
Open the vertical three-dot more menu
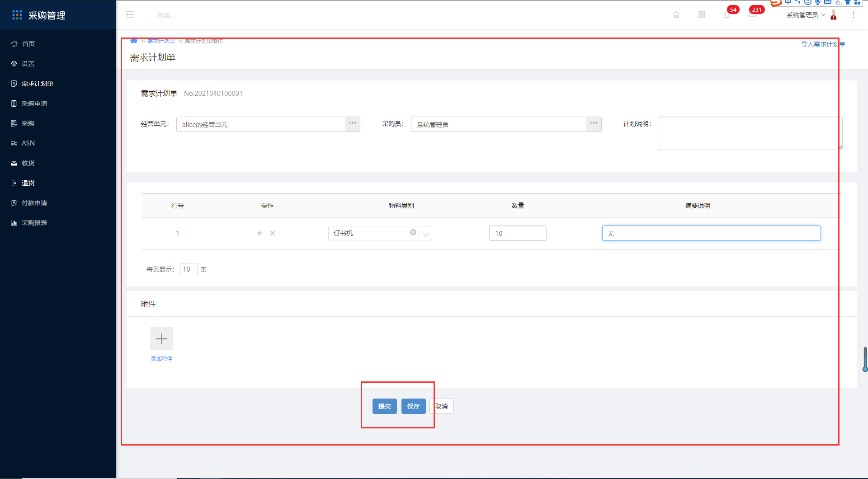click(x=854, y=15)
